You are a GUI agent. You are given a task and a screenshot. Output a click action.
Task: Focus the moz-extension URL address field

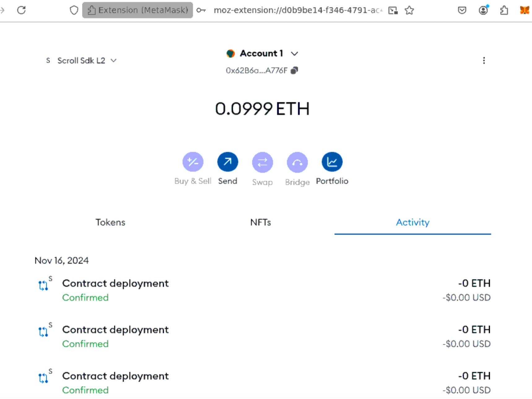coord(298,10)
